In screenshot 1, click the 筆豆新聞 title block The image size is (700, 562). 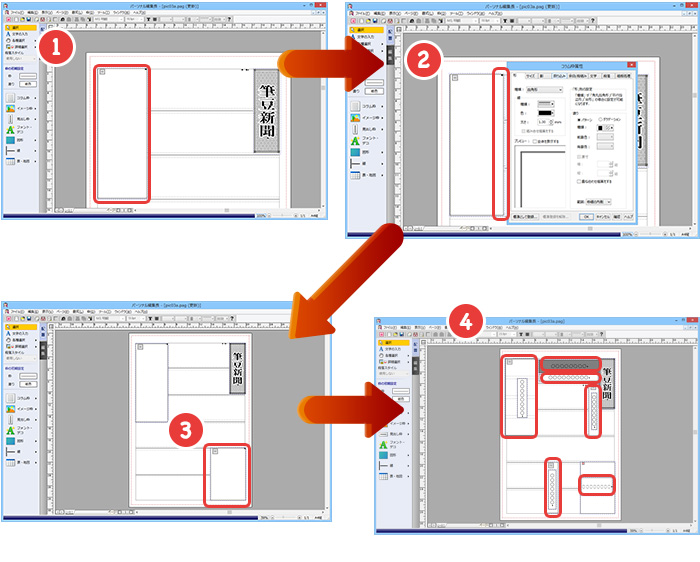(x=266, y=109)
